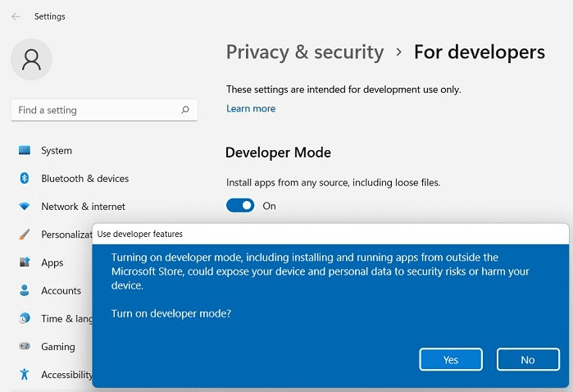This screenshot has height=392, width=573.
Task: Click the Bluetooth icon in sidebar
Action: click(x=25, y=178)
